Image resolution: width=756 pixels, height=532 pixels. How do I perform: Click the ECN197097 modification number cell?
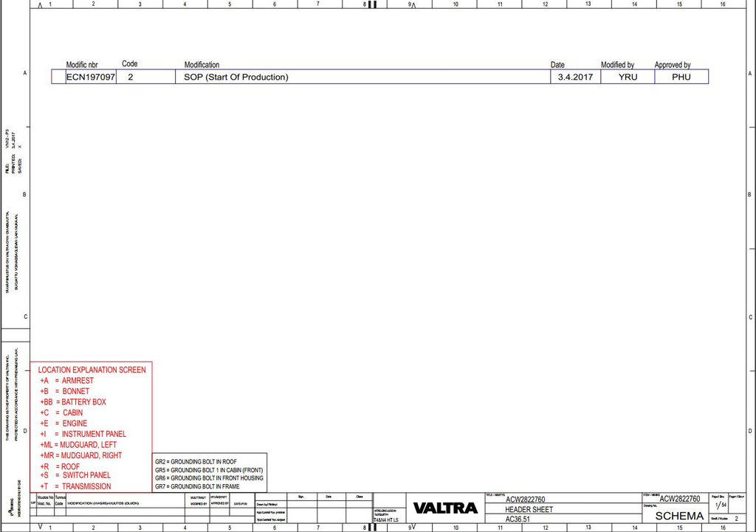(x=91, y=77)
